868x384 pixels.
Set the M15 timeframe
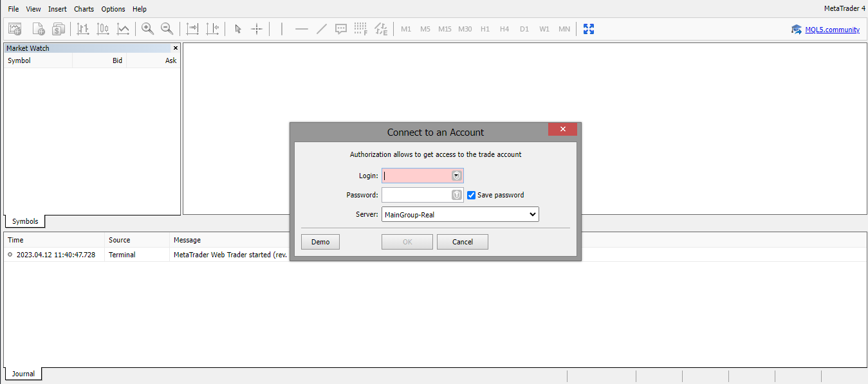tap(445, 29)
